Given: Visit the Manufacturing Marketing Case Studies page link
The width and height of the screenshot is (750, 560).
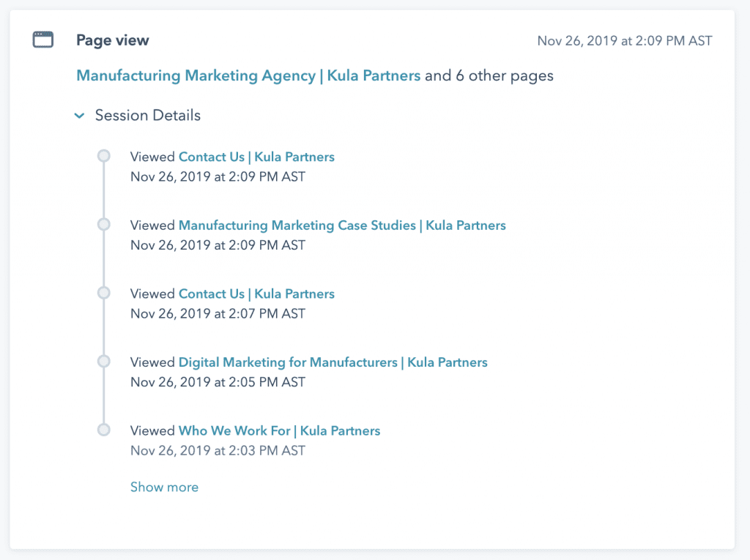Looking at the screenshot, I should (x=342, y=225).
